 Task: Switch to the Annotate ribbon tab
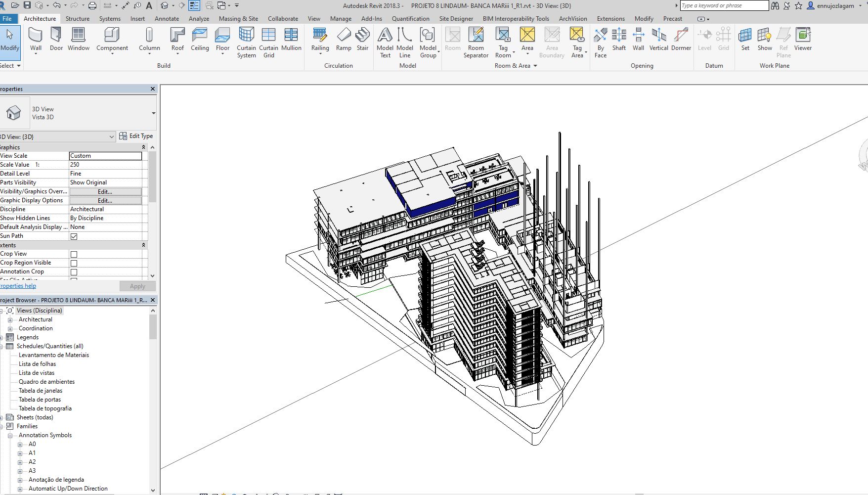(167, 18)
